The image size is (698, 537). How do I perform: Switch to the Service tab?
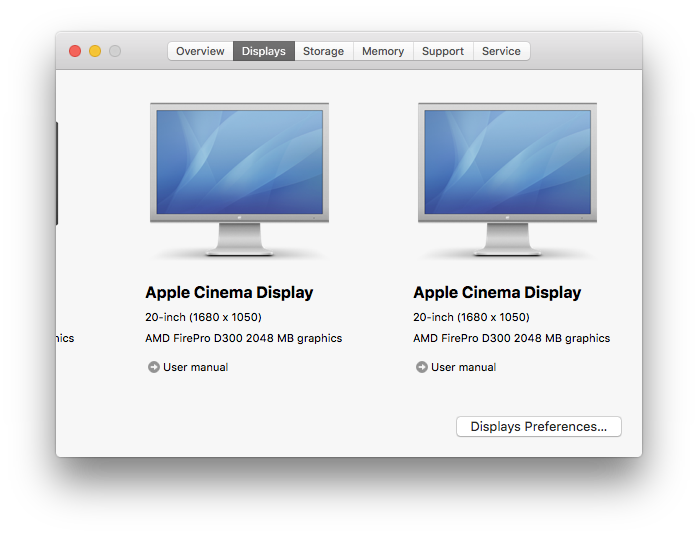[x=501, y=51]
